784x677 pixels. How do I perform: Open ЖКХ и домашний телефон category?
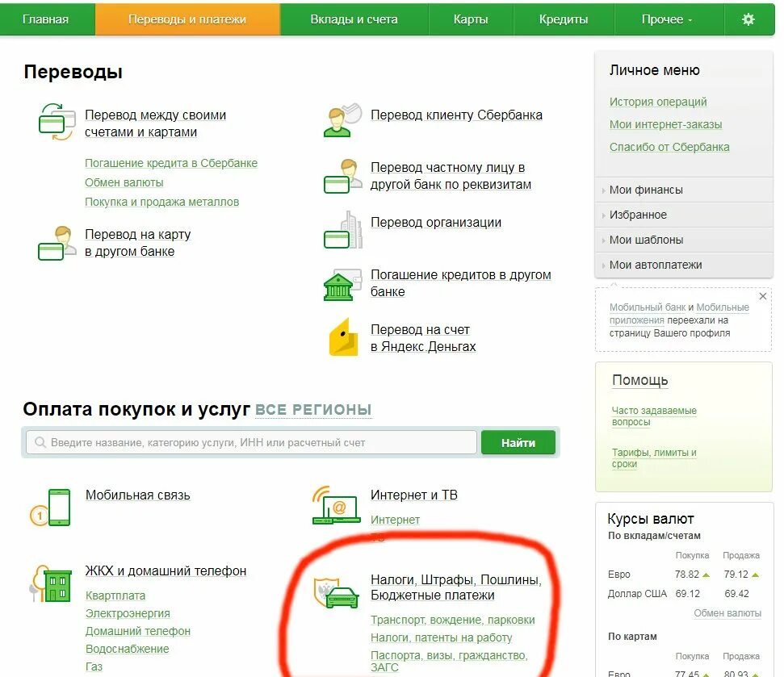click(166, 571)
